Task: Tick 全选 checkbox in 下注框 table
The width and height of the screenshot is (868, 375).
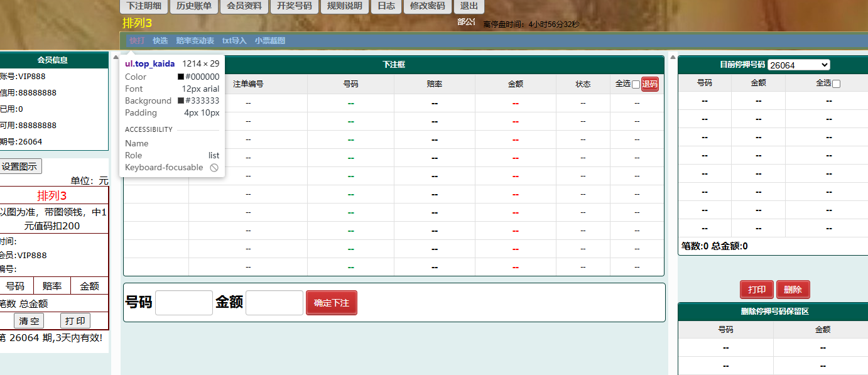Action: 636,84
